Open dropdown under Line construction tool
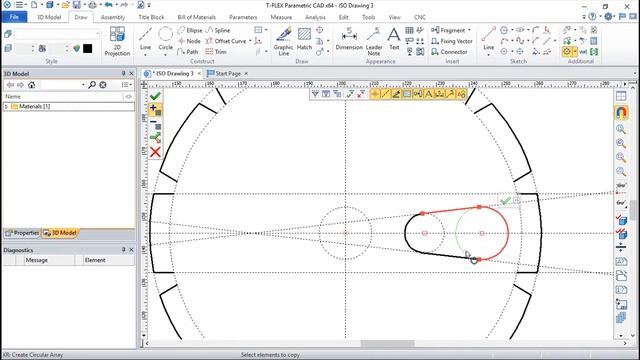 tap(145, 54)
